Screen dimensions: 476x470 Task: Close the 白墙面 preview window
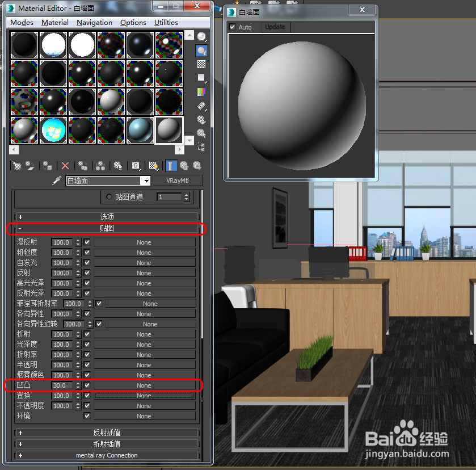pos(362,10)
